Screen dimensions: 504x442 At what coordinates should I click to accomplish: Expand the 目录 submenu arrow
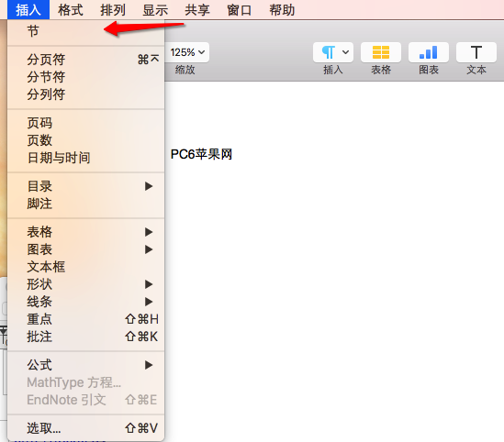(x=149, y=186)
